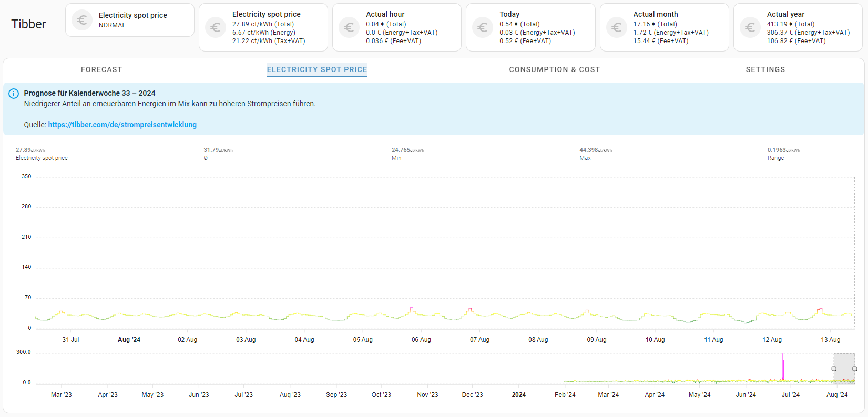Click the Jul '24 overview axis label
The width and height of the screenshot is (868, 417).
click(791, 395)
